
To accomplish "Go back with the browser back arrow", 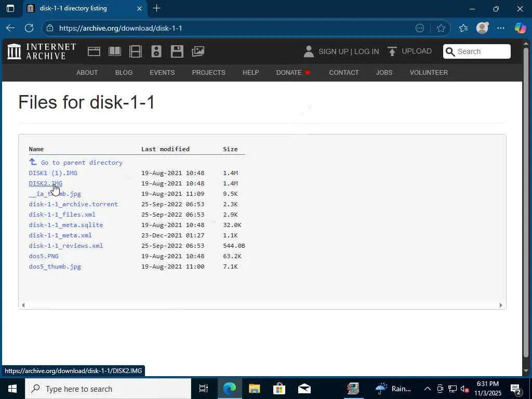I will 10,28.
